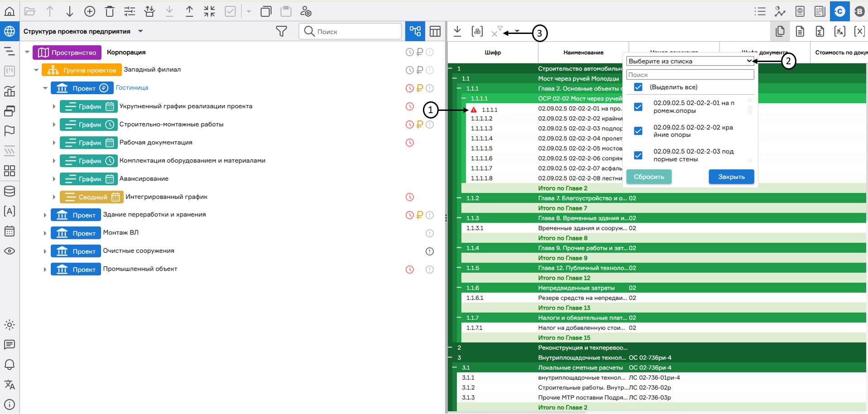Viewport: 868px width, 414px height.
Task: Uncheck 02.09.02.5 02-02-2-01 checkbox
Action: (x=638, y=107)
